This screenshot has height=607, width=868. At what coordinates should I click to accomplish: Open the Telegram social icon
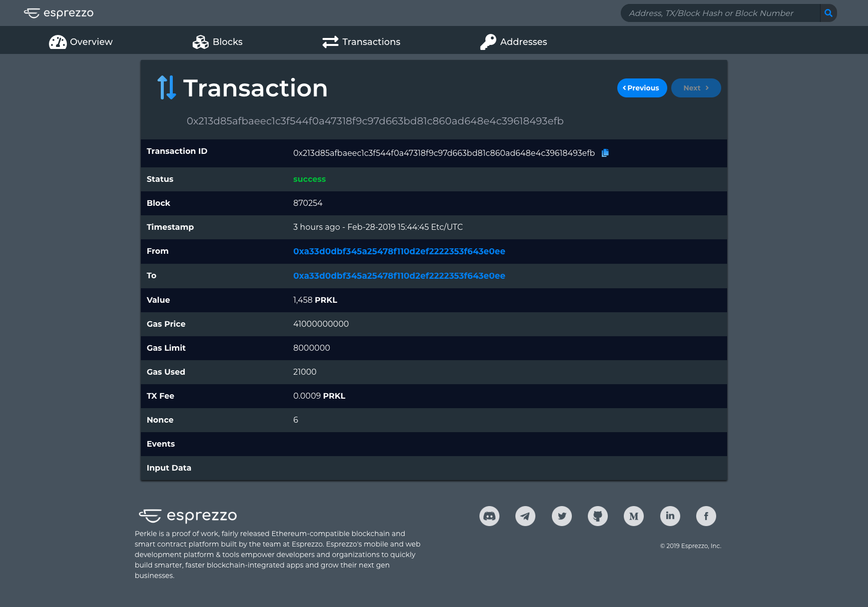click(x=525, y=516)
